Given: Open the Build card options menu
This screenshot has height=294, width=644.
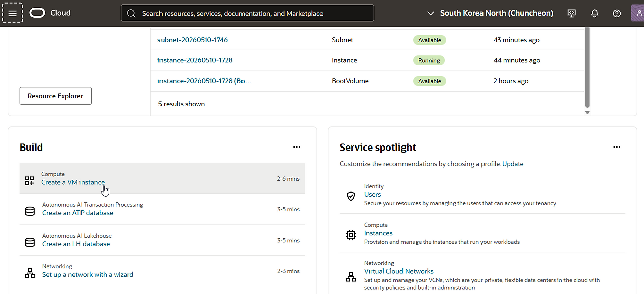Looking at the screenshot, I should pyautogui.click(x=297, y=147).
